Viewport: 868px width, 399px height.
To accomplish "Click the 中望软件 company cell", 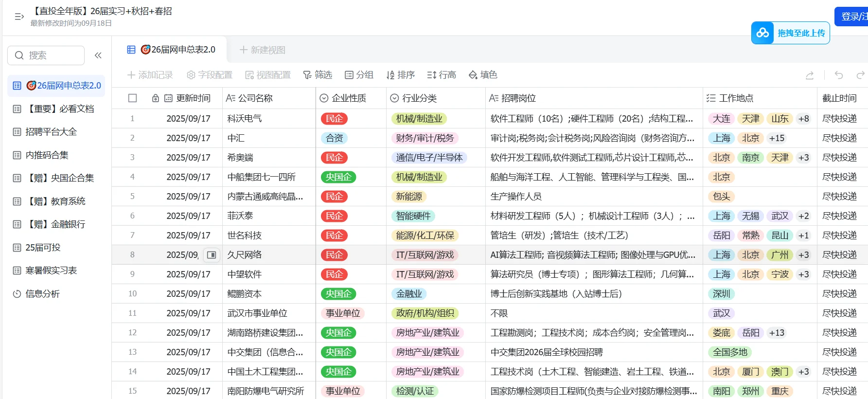I will click(269, 274).
